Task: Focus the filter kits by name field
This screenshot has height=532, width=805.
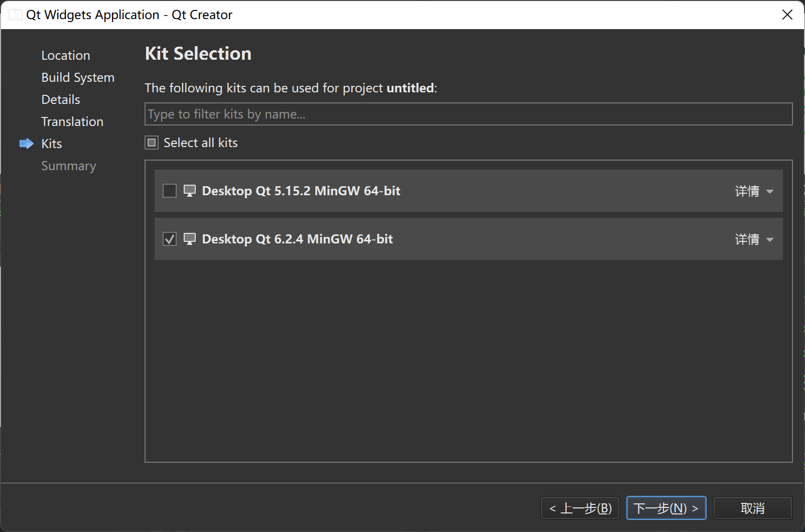Action: coord(468,114)
